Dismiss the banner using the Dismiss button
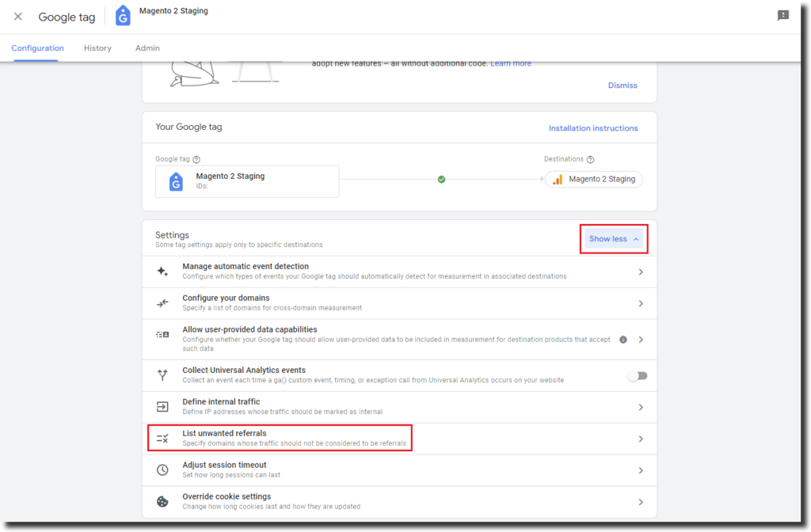Screen dimensions: 811x532 [623, 85]
